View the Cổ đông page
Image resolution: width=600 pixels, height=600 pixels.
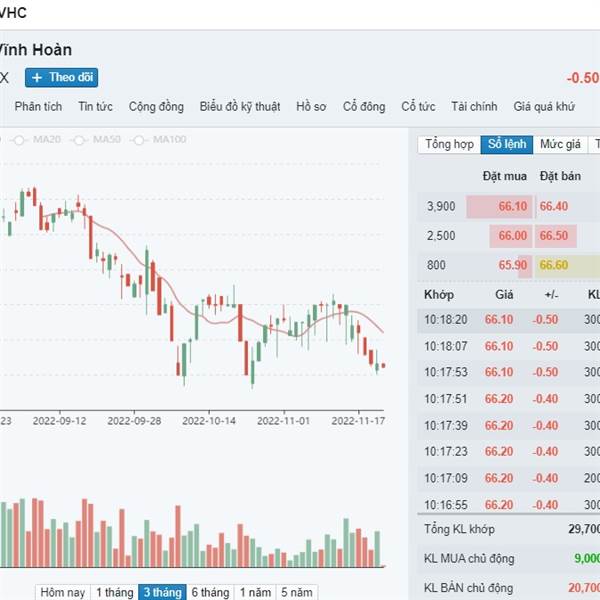click(364, 106)
